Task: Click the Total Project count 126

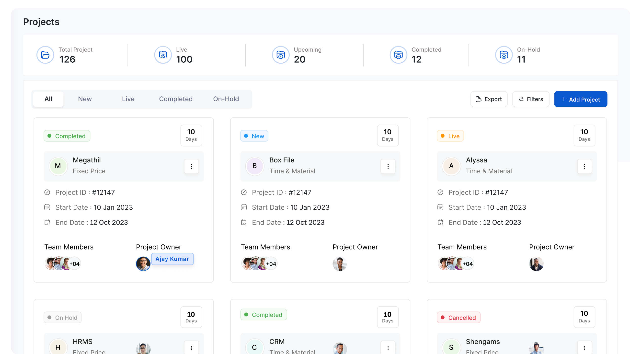Action: (x=67, y=59)
